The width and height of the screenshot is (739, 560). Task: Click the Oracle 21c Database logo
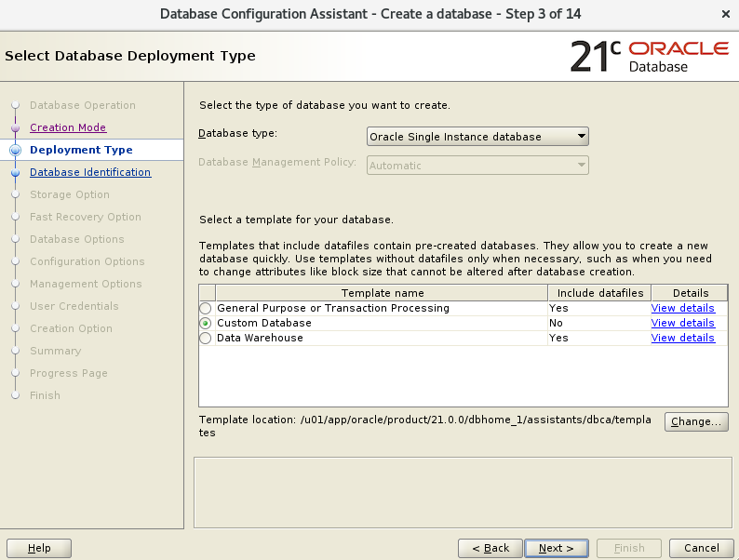point(650,56)
